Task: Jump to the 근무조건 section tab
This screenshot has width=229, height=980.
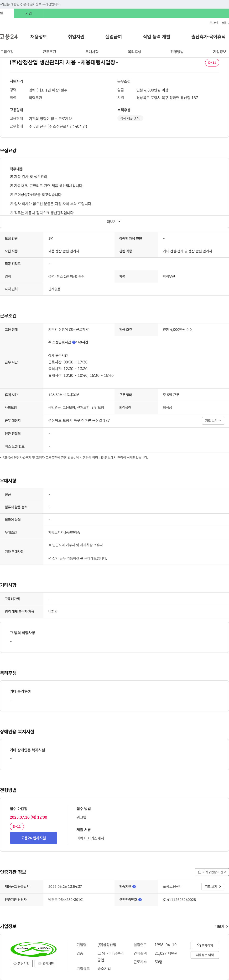Action: (49, 52)
